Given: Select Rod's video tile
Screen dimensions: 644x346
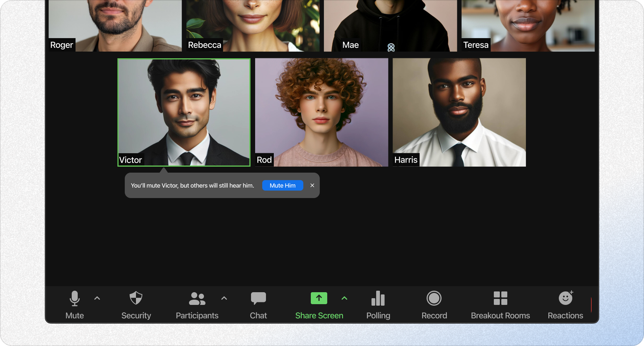Looking at the screenshot, I should tap(321, 112).
